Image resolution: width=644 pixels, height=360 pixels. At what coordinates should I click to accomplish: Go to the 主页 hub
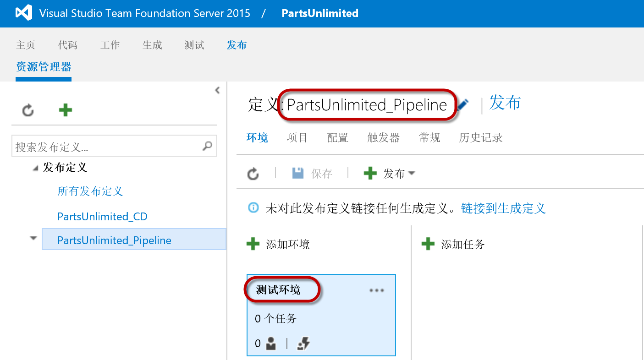coord(26,45)
